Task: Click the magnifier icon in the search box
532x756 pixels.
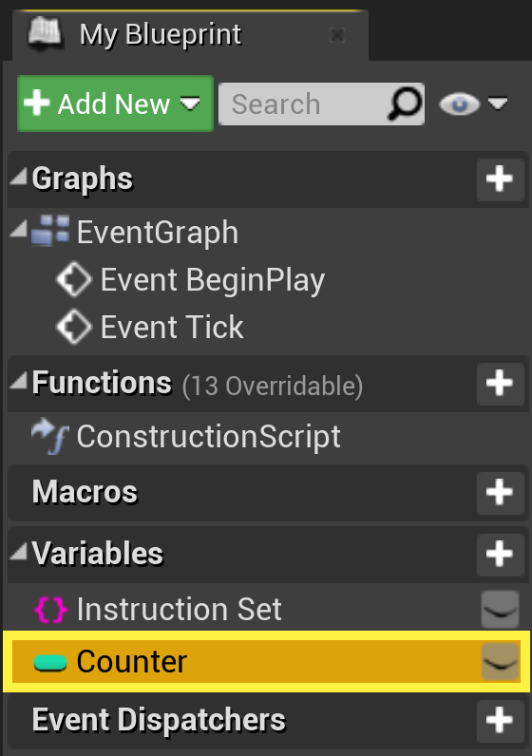Action: click(404, 104)
